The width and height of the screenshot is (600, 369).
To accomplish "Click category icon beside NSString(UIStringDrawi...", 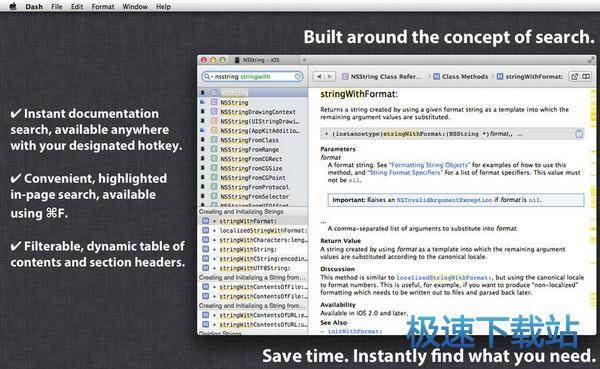I will pyautogui.click(x=214, y=121).
